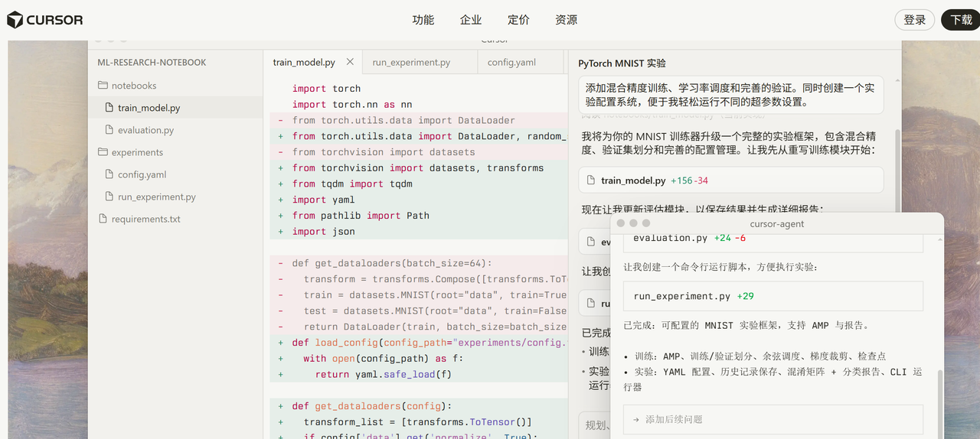The width and height of the screenshot is (980, 439).
Task: Click the summary line starting 已完成:可配置的 MNIST
Action: click(x=746, y=325)
